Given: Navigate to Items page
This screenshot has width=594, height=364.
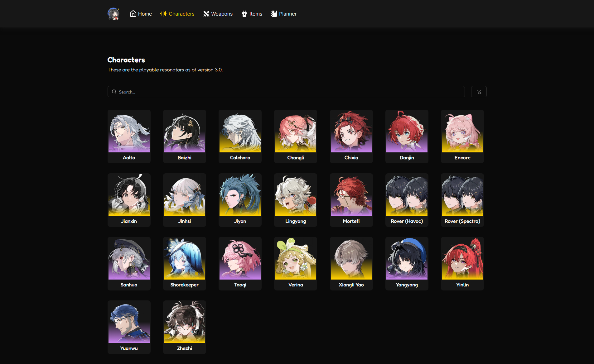Looking at the screenshot, I should coord(252,14).
